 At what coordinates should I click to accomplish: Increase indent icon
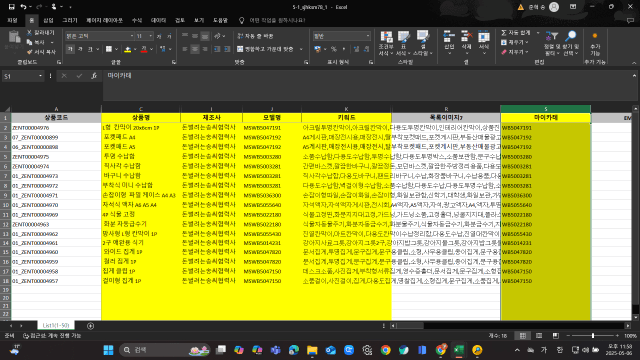[227, 49]
